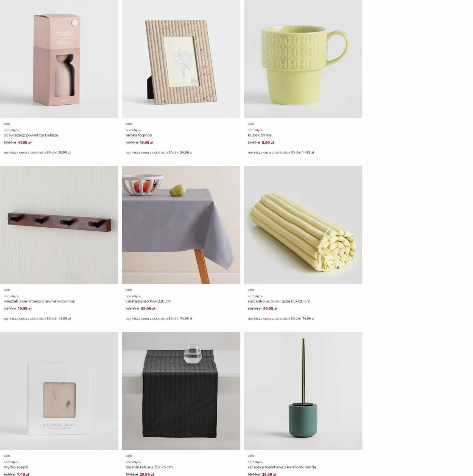
Task: Open the grey cerata lopiso tablecloth image
Action: click(181, 225)
